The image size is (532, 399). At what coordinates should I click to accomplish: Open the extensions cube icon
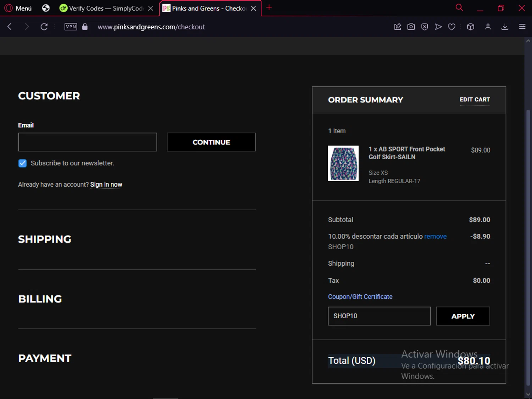coord(471,27)
